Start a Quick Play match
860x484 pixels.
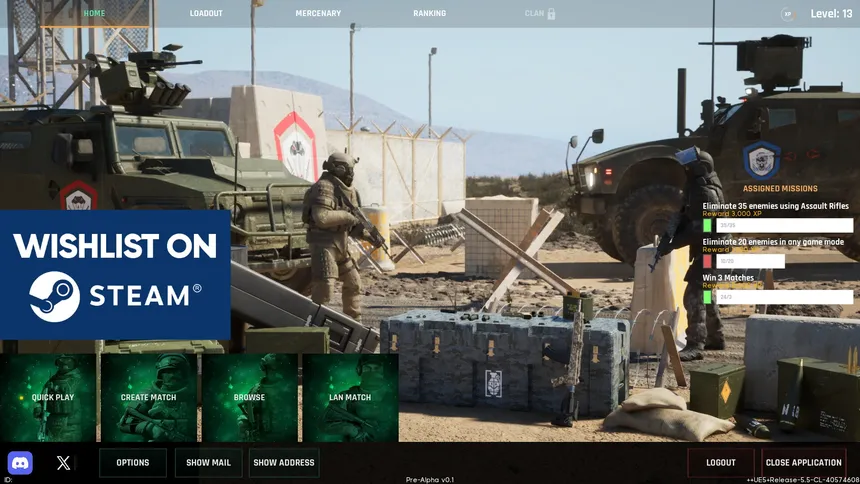tap(48, 397)
